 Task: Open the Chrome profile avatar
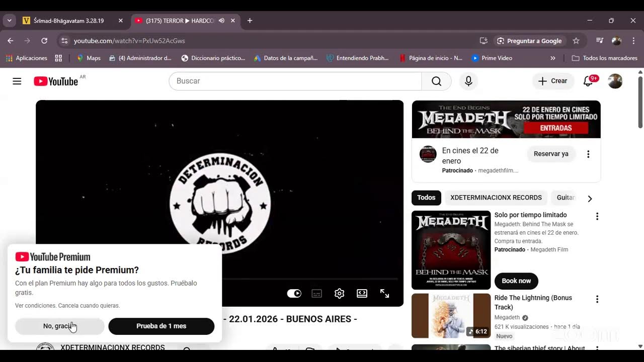click(616, 41)
